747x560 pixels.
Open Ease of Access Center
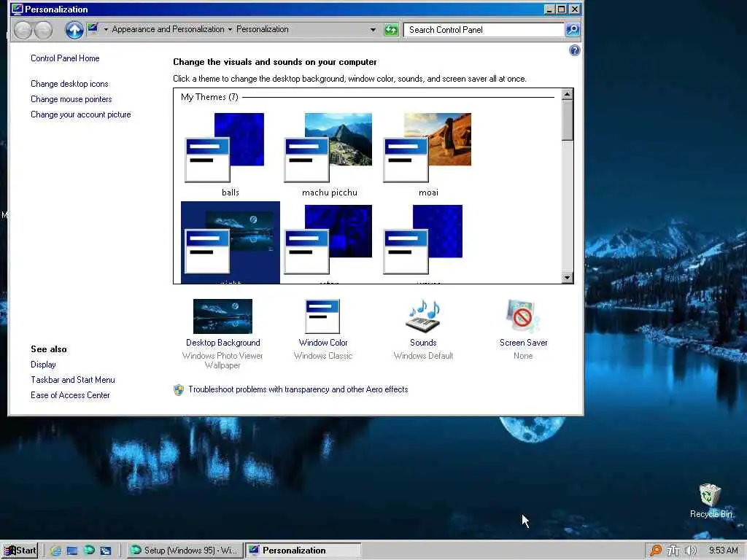71,394
